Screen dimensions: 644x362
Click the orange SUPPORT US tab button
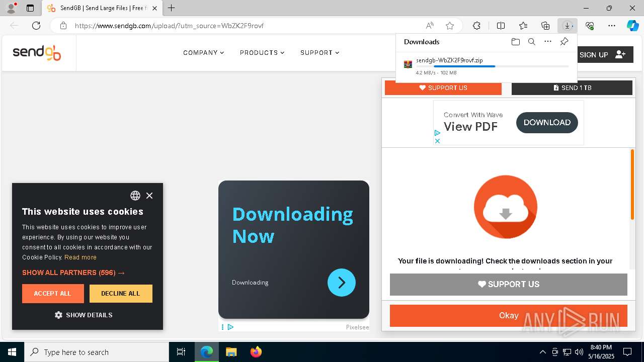pos(443,87)
